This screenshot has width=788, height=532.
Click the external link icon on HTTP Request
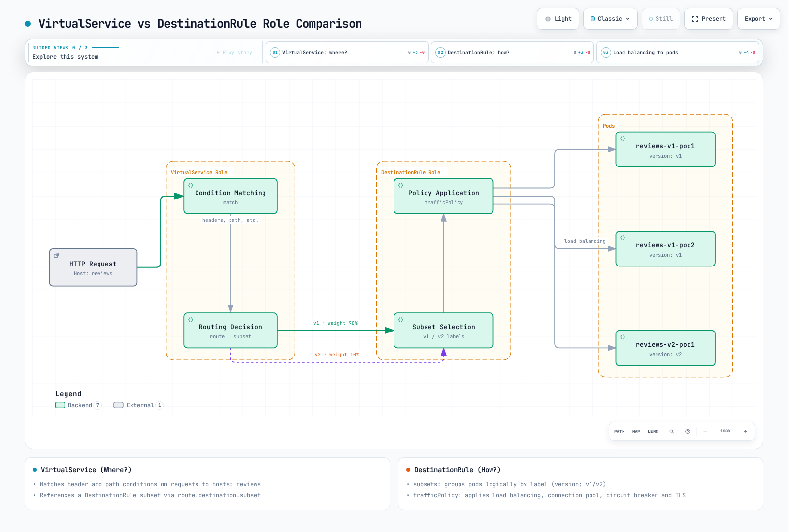[56, 255]
